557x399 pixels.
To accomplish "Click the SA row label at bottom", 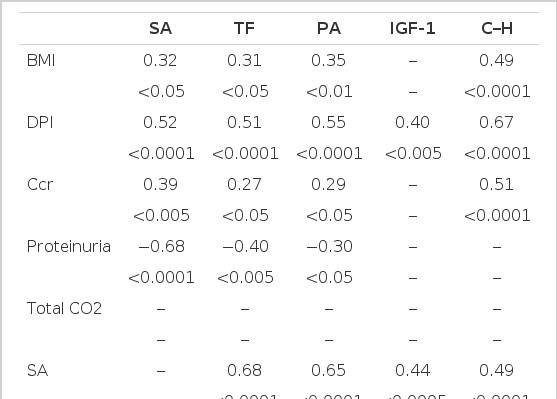I will (37, 371).
